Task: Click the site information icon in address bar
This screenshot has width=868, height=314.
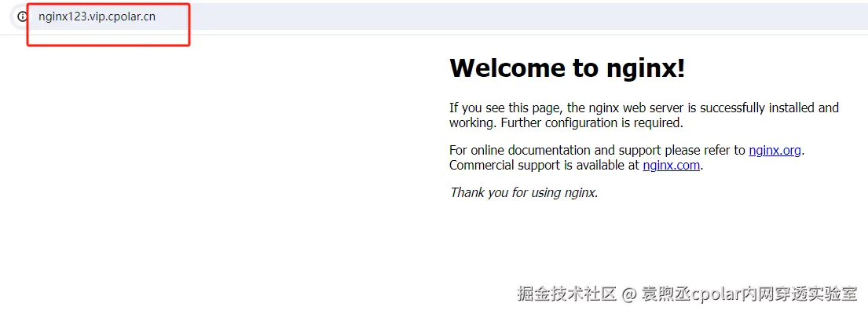Action: (x=22, y=16)
